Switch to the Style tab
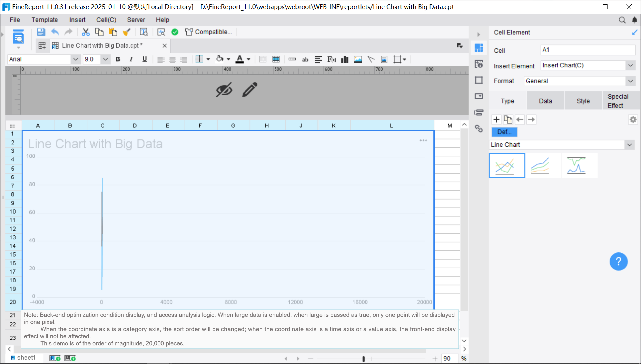 [583, 101]
